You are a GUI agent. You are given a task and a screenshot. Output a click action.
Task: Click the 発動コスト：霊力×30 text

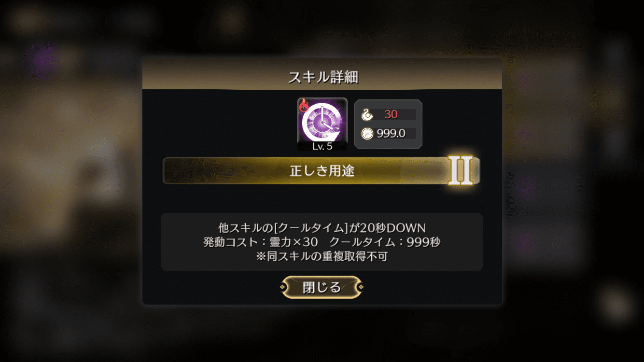point(261,242)
